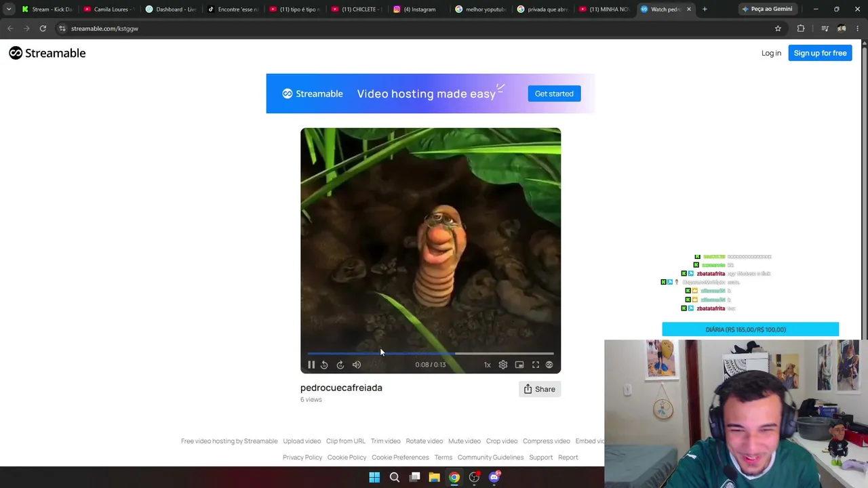Open the Clip from URL link
This screenshot has width=868, height=488.
pos(346,441)
